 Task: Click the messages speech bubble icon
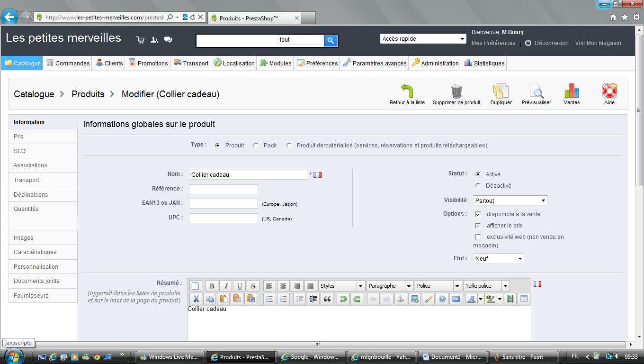coord(168,40)
